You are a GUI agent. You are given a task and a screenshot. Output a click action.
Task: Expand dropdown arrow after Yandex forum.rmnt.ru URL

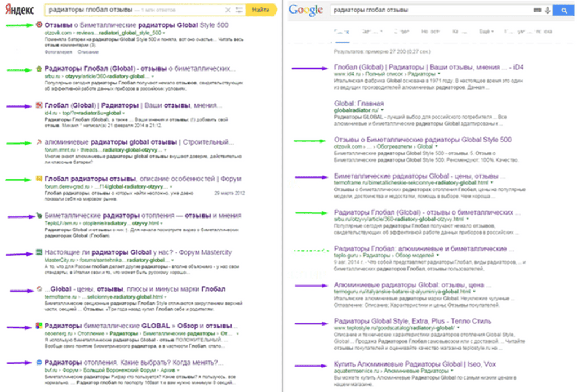(165, 150)
